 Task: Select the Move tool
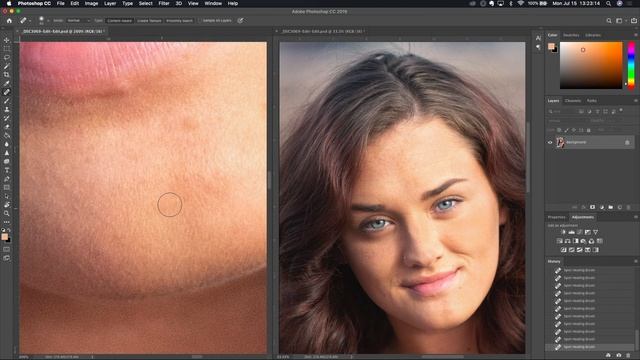(x=7, y=40)
